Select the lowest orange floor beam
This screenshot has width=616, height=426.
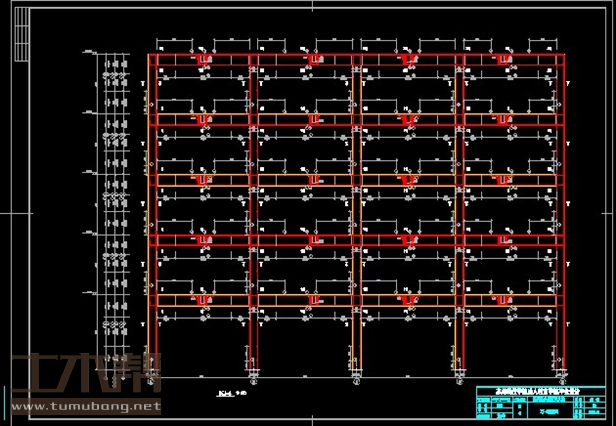(x=357, y=298)
